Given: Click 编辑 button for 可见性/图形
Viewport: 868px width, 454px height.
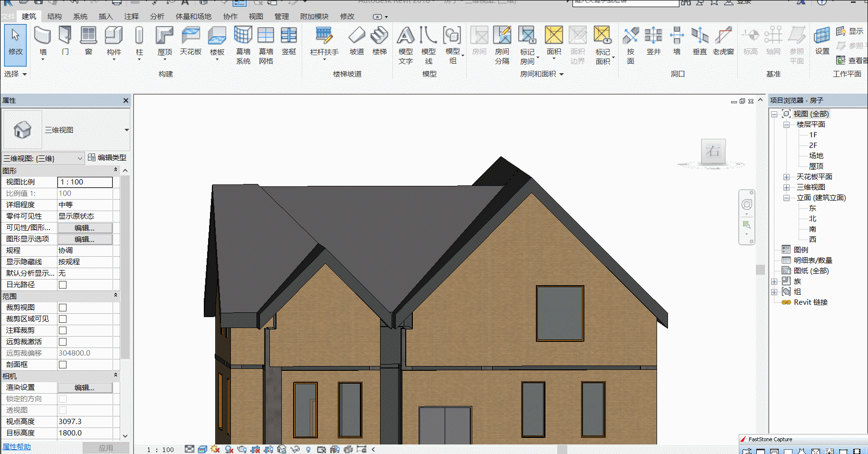Looking at the screenshot, I should (85, 228).
